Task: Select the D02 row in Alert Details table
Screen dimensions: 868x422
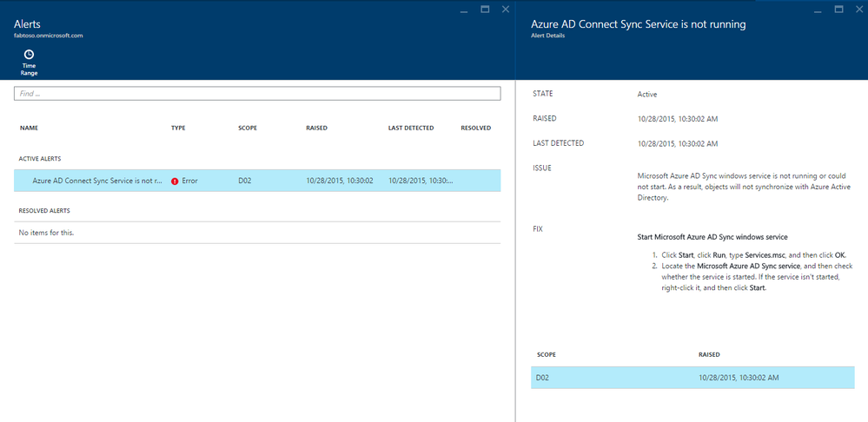Action: click(x=692, y=377)
